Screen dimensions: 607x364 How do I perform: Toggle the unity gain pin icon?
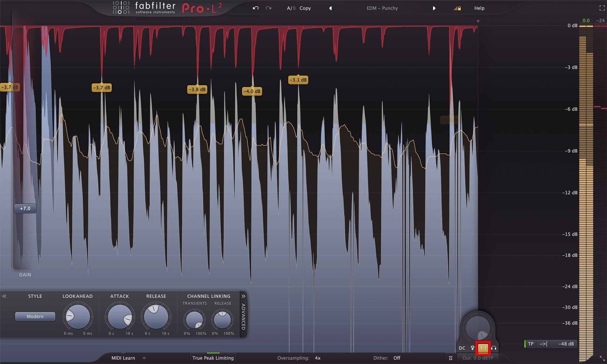(473, 348)
